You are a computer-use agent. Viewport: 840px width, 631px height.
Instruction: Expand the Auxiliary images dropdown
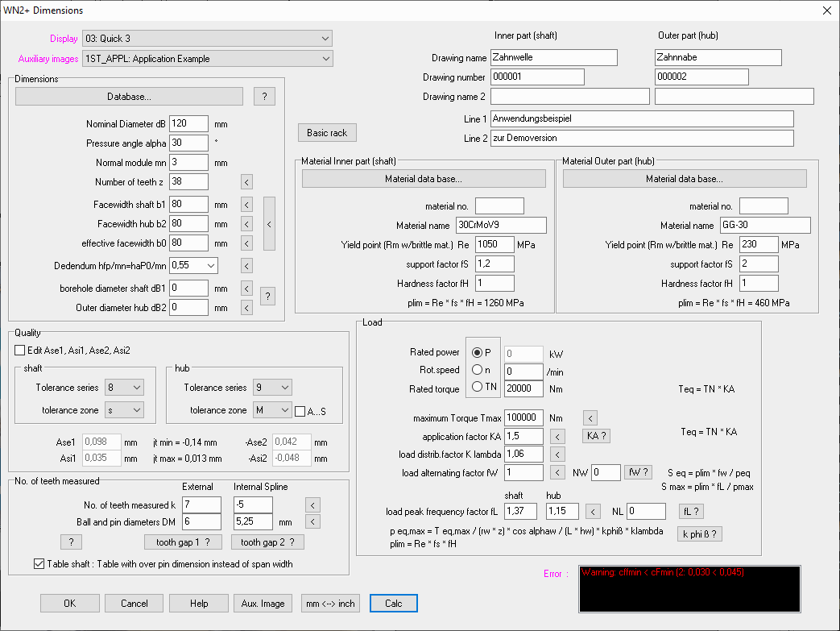coord(208,59)
